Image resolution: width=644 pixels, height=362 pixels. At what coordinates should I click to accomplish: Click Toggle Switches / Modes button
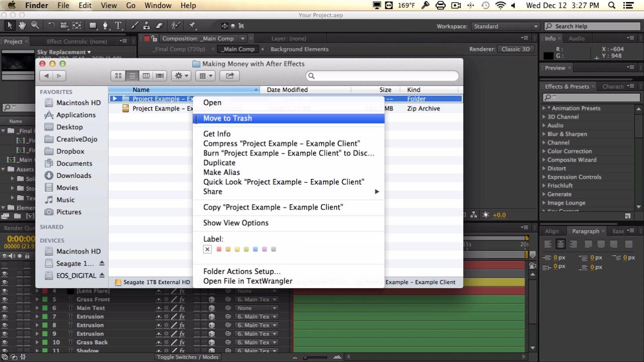(x=188, y=357)
